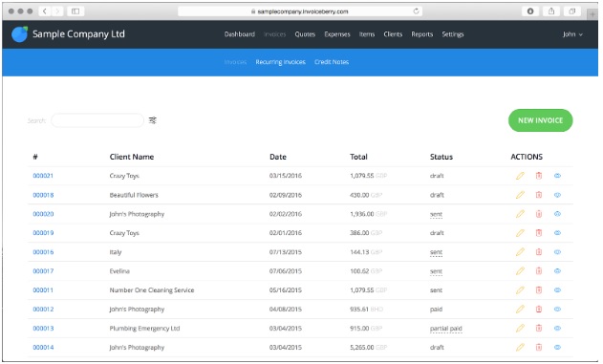Viewport: 603px width, 364px height.
Task: Sort by the Total column header
Action: tap(358, 157)
